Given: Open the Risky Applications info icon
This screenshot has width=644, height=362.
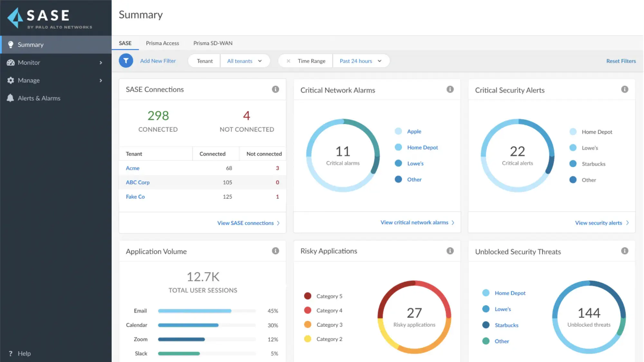Looking at the screenshot, I should coord(450,251).
